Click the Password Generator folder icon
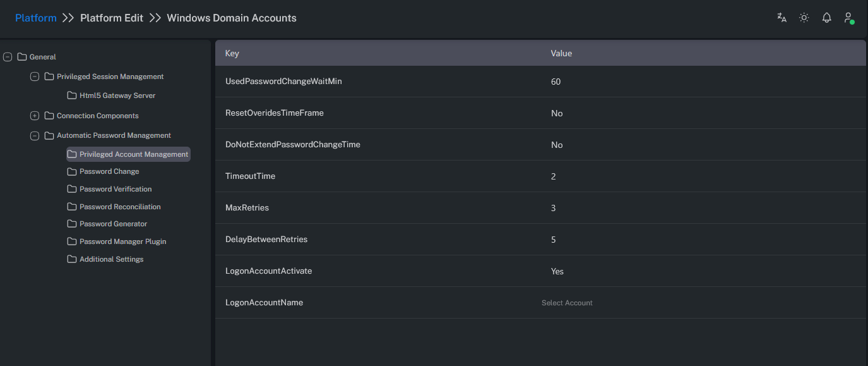 (x=72, y=224)
